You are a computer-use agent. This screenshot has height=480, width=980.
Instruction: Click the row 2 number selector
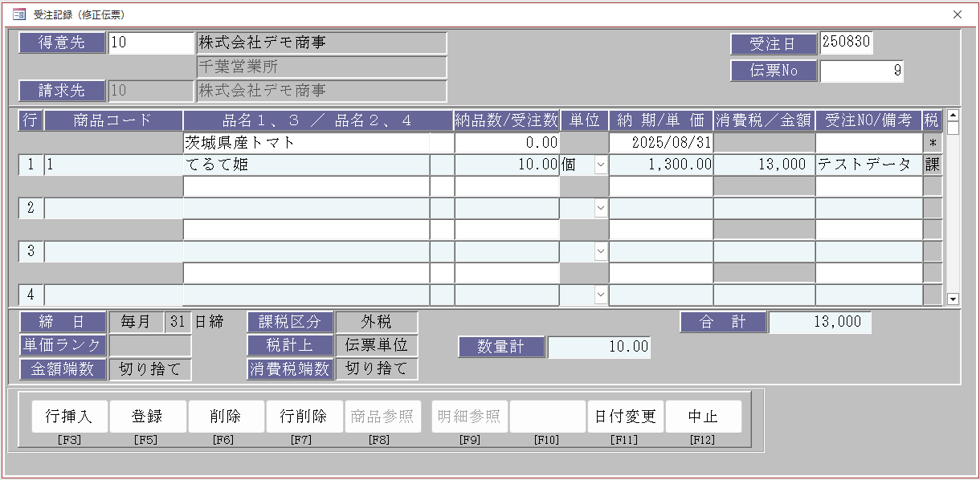pyautogui.click(x=31, y=208)
